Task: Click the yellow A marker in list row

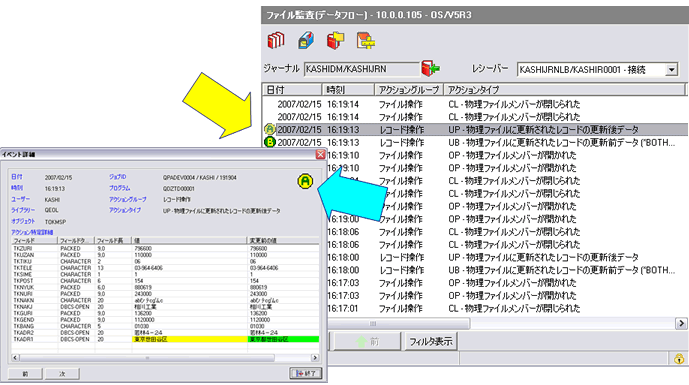Action: [269, 129]
